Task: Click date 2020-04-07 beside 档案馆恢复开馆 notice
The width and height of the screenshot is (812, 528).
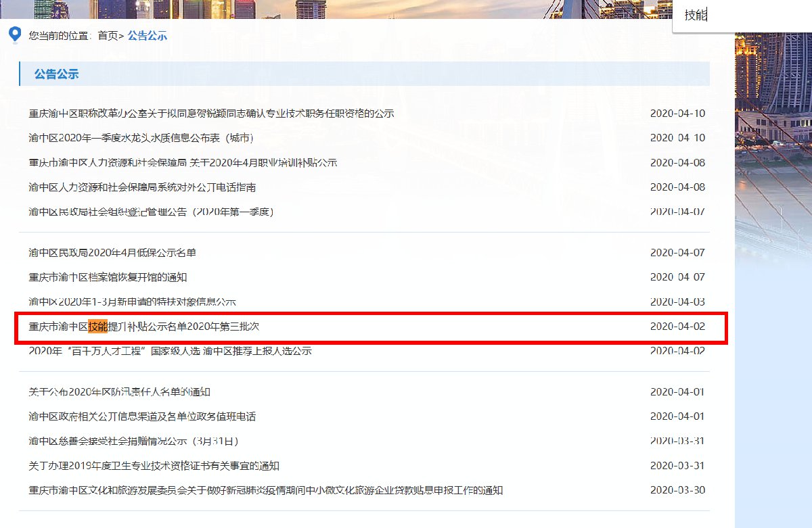Action: click(677, 277)
